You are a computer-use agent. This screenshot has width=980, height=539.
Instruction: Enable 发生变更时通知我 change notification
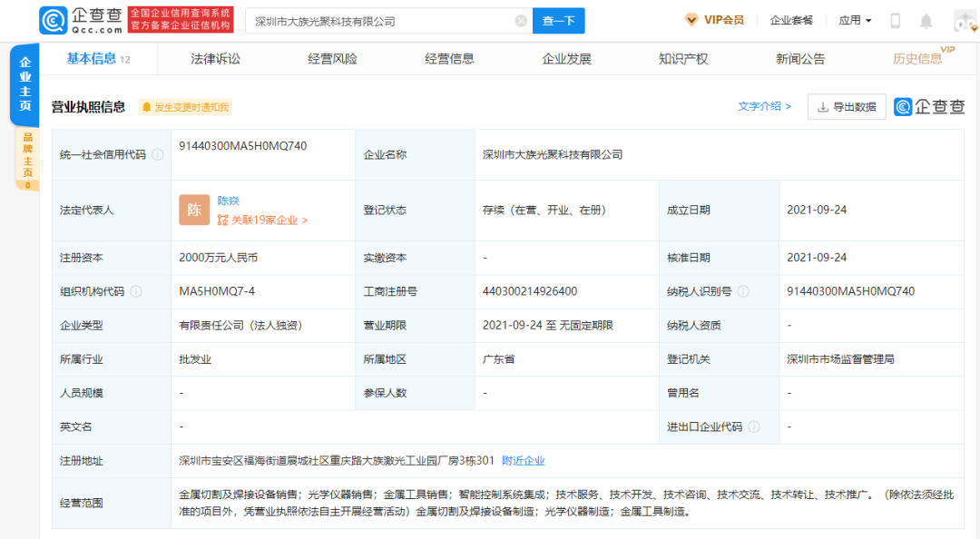point(185,107)
